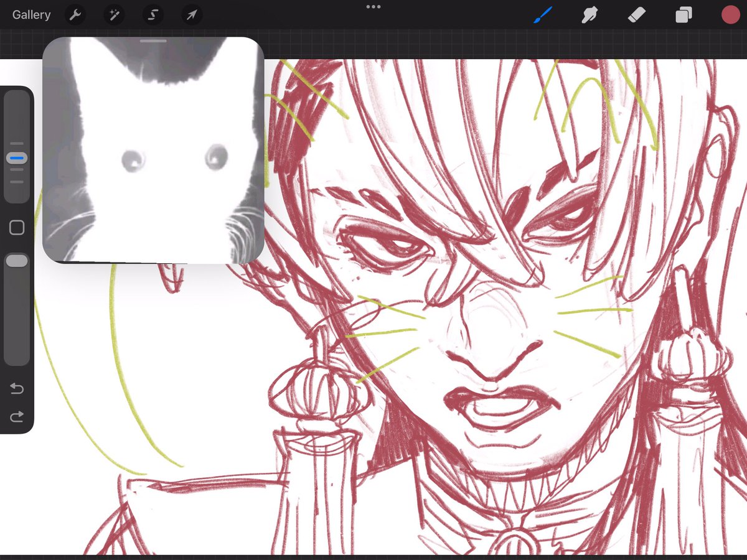Open the red color picker swatch
Screen dimensions: 747x560
point(730,15)
